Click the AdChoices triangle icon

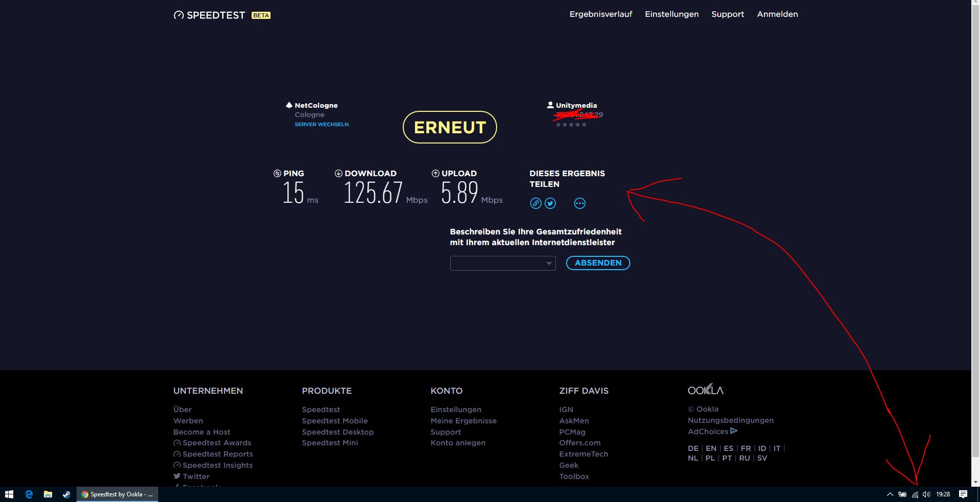tap(734, 431)
